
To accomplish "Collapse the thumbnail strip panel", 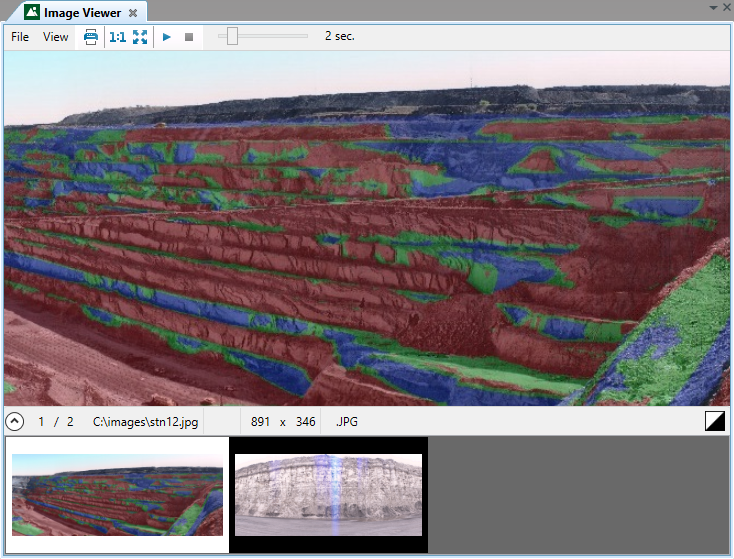I will click(15, 422).
